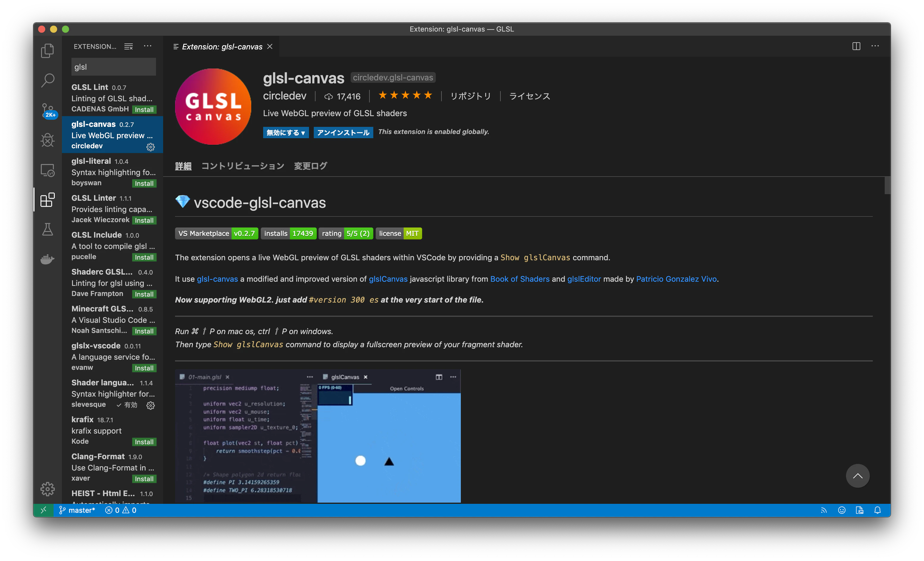Split the editor right
Viewport: 924px width, 561px height.
click(856, 46)
